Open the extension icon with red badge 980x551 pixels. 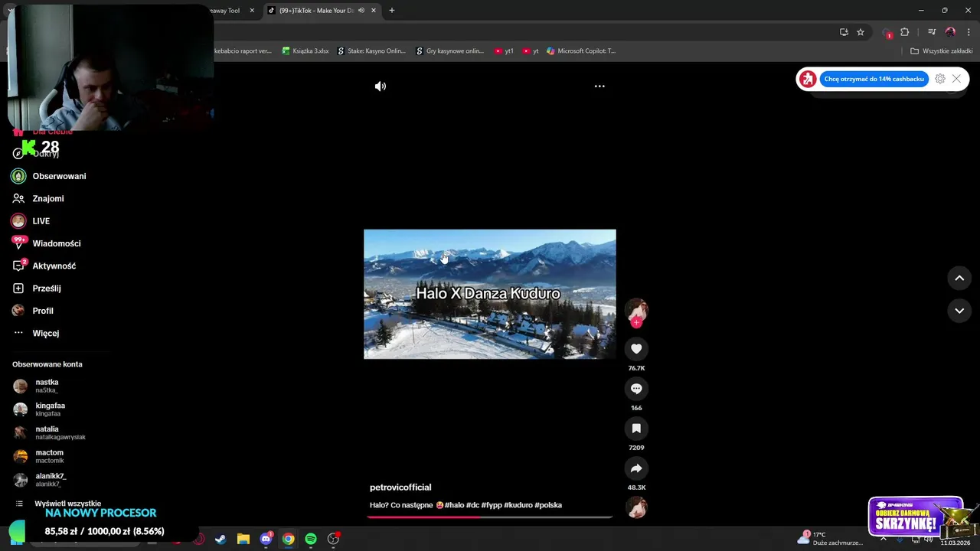887,33
